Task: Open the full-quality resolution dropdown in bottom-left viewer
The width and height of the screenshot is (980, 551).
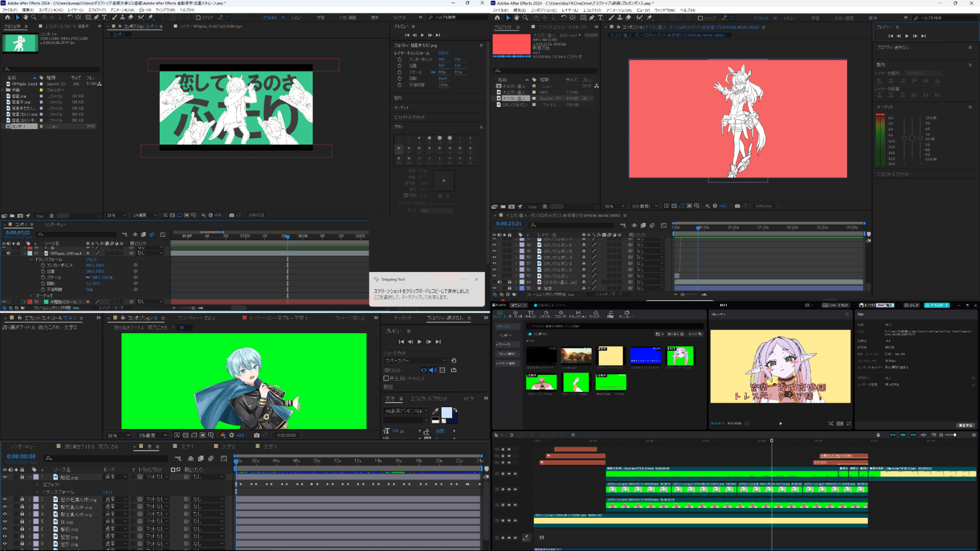Action: (152, 436)
